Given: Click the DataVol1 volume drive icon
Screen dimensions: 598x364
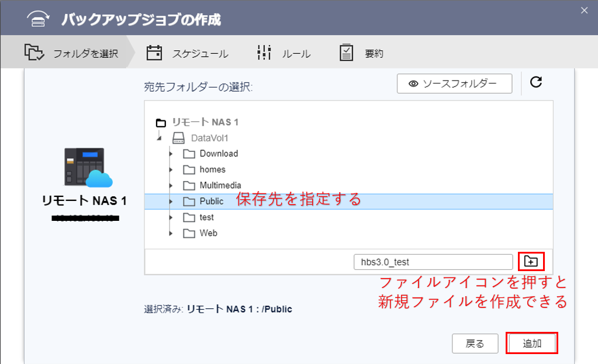Looking at the screenshot, I should pyautogui.click(x=179, y=138).
